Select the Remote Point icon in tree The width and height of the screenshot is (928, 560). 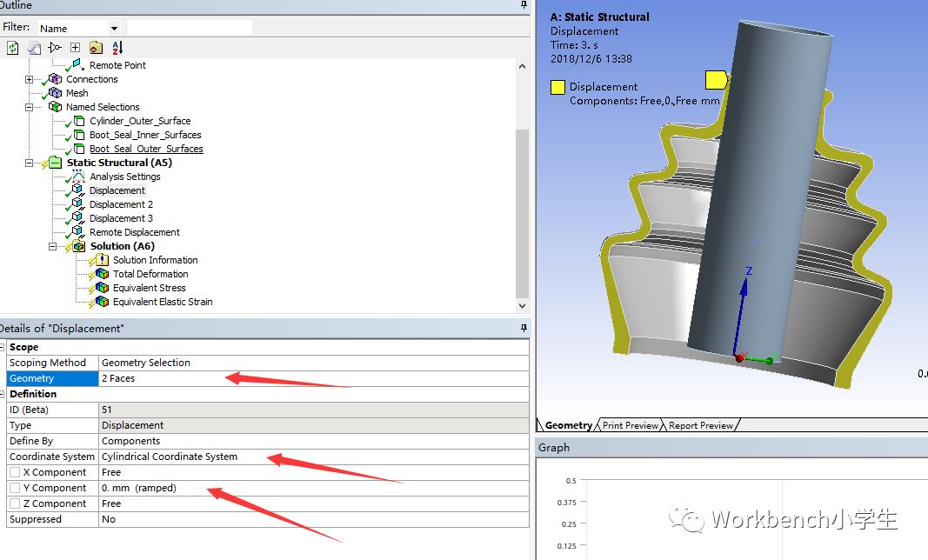pyautogui.click(x=77, y=64)
